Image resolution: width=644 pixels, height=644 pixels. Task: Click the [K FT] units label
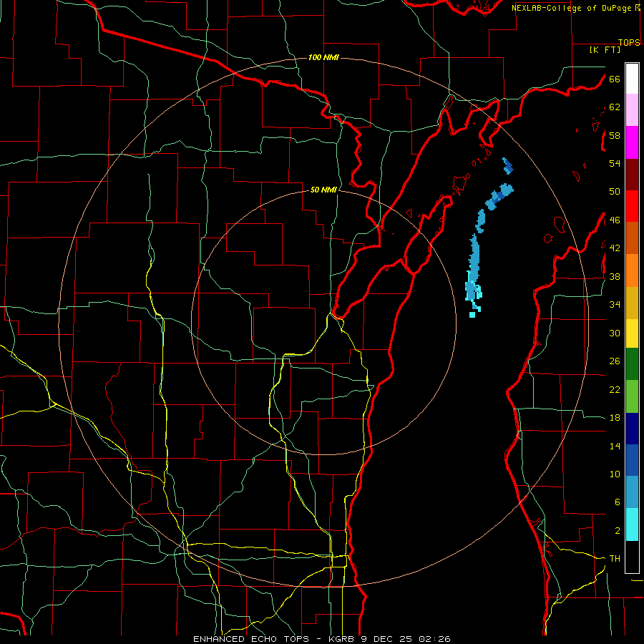pos(605,50)
